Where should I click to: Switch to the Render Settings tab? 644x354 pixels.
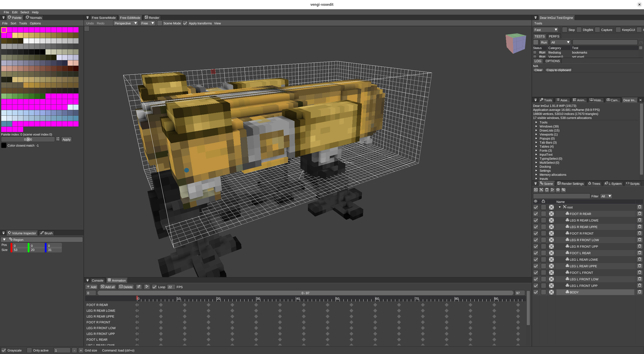coord(570,184)
